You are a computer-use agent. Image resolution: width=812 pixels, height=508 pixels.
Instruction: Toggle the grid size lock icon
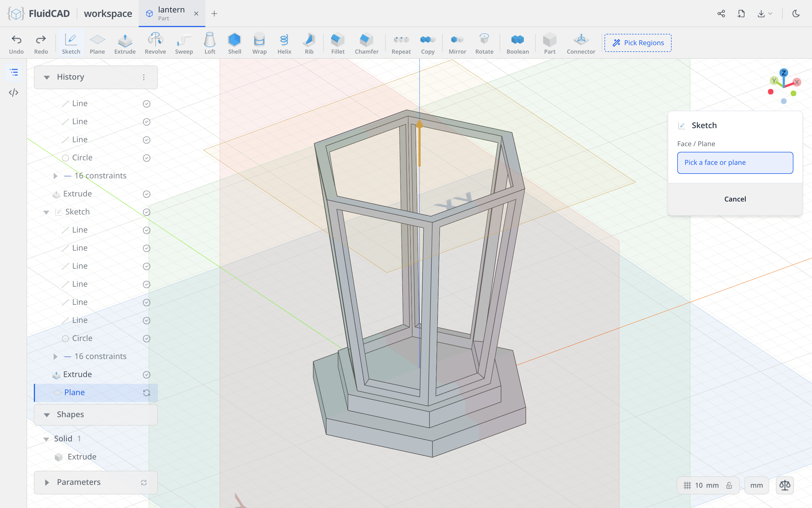coord(729,485)
